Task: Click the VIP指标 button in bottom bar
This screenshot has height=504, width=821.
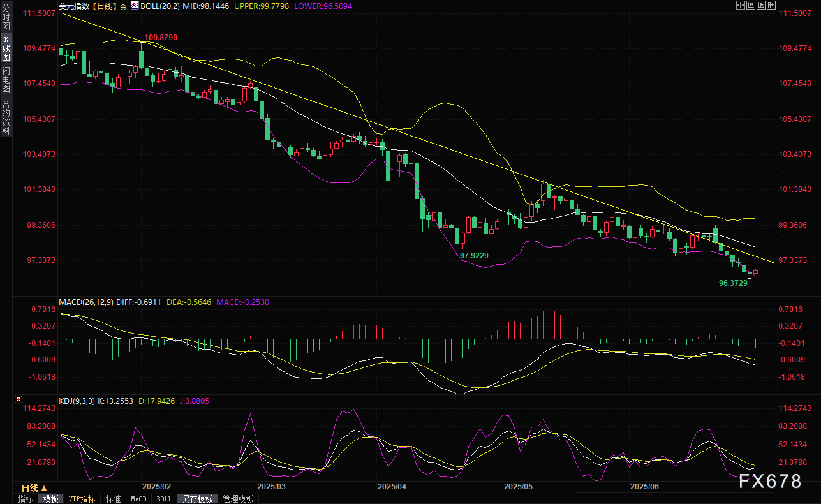Action: coord(82,499)
